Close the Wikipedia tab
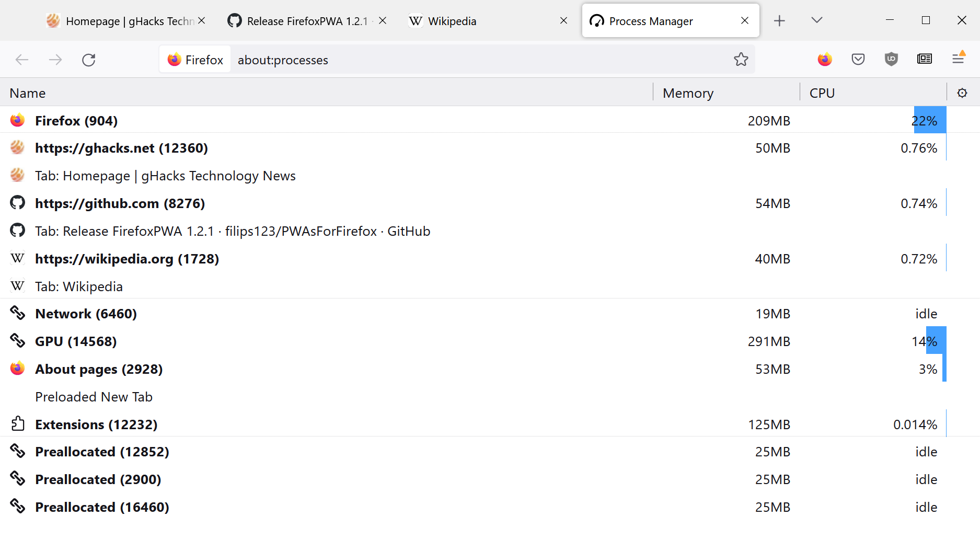 click(x=563, y=20)
